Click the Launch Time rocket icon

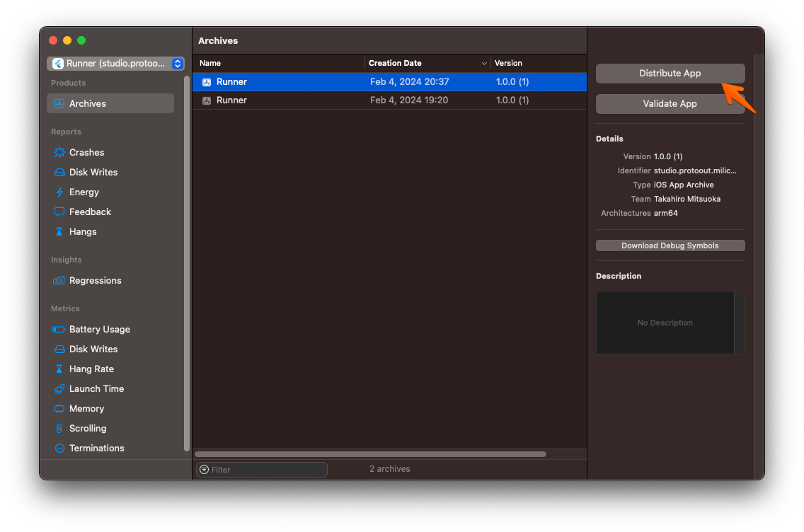tap(59, 389)
